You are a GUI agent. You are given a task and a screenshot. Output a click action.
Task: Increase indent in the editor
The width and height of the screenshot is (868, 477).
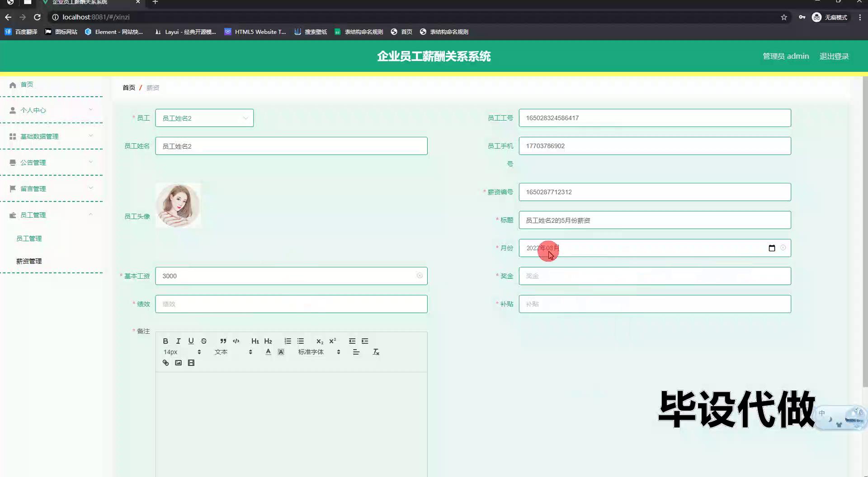(365, 341)
